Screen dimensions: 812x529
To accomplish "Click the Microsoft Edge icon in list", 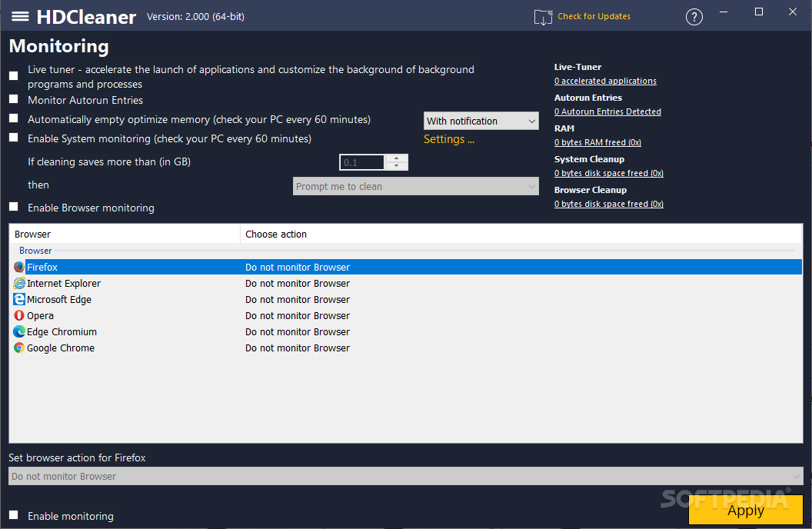I will point(19,299).
